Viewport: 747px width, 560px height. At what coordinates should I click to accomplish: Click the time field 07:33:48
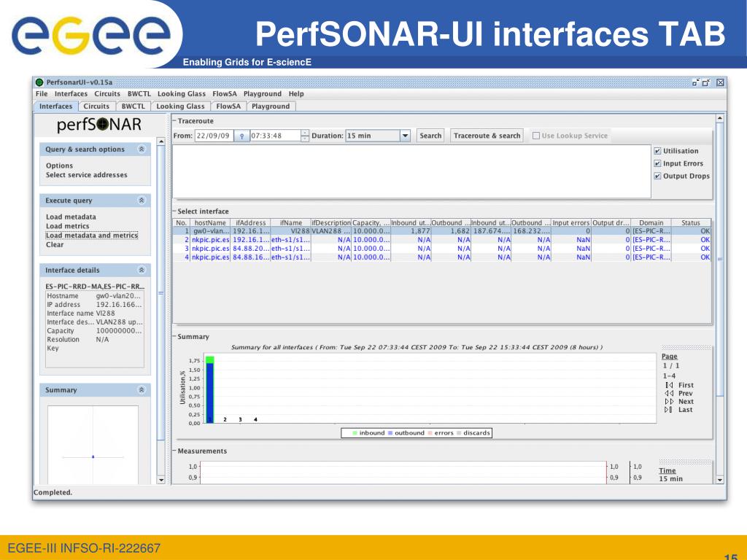click(x=275, y=136)
